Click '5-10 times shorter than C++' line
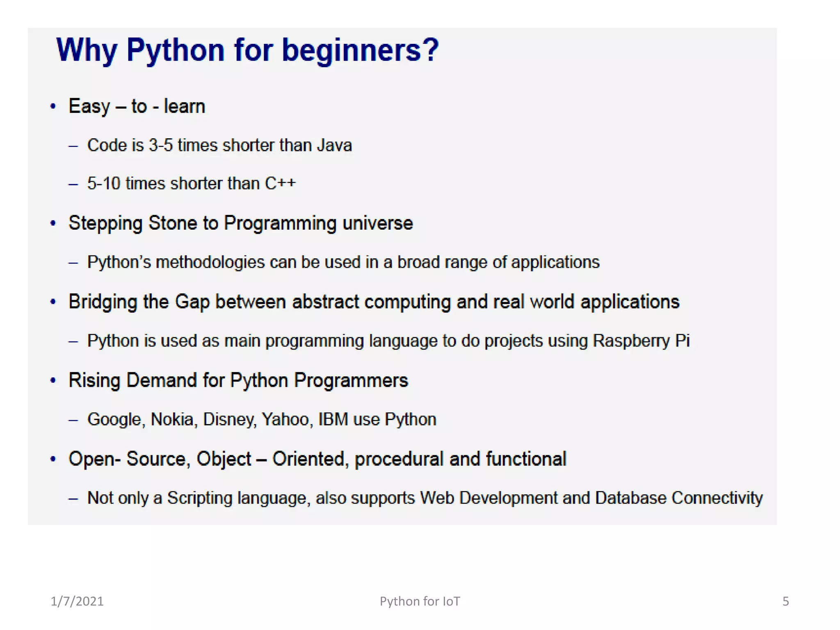This screenshot has width=840, height=630. (x=191, y=183)
